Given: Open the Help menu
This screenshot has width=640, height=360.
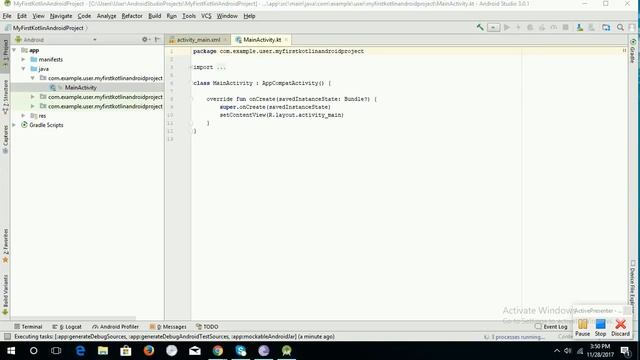Looking at the screenshot, I should tap(249, 16).
